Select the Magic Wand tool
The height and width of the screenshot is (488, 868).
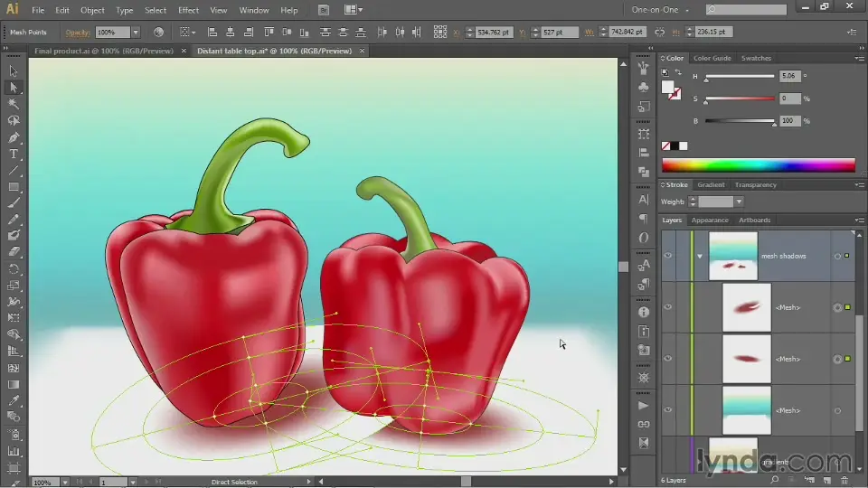tap(14, 104)
